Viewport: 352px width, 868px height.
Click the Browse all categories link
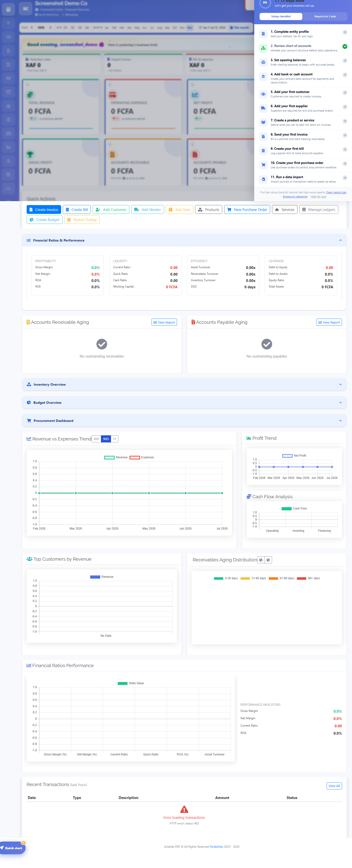(x=295, y=197)
